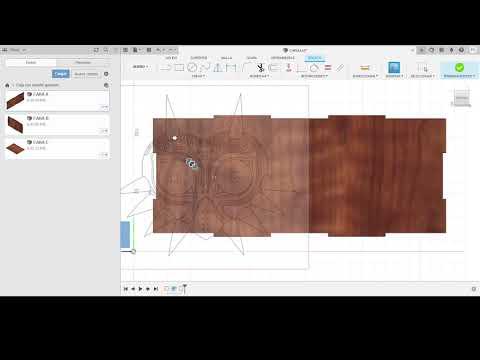Image resolution: width=480 pixels, height=360 pixels.
Task: Open the CARA C design thumbnail
Action: click(x=15, y=149)
